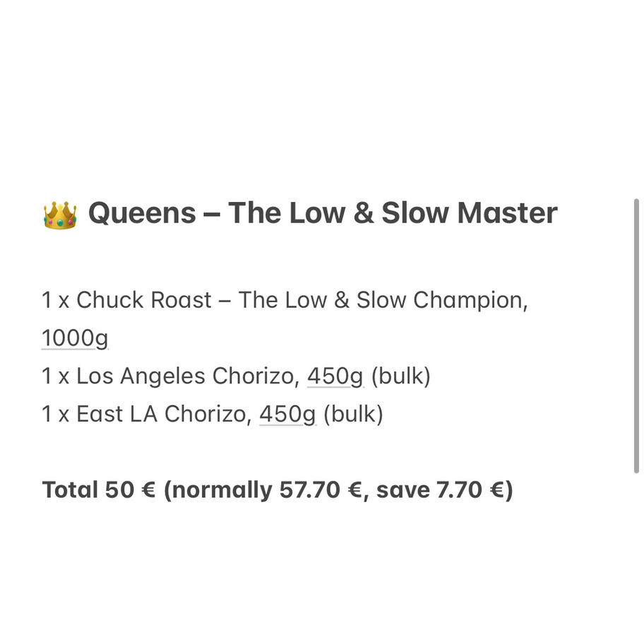Click the "Los Angeles Chorizo" item name
This screenshot has height=644, width=644.
pyautogui.click(x=185, y=376)
